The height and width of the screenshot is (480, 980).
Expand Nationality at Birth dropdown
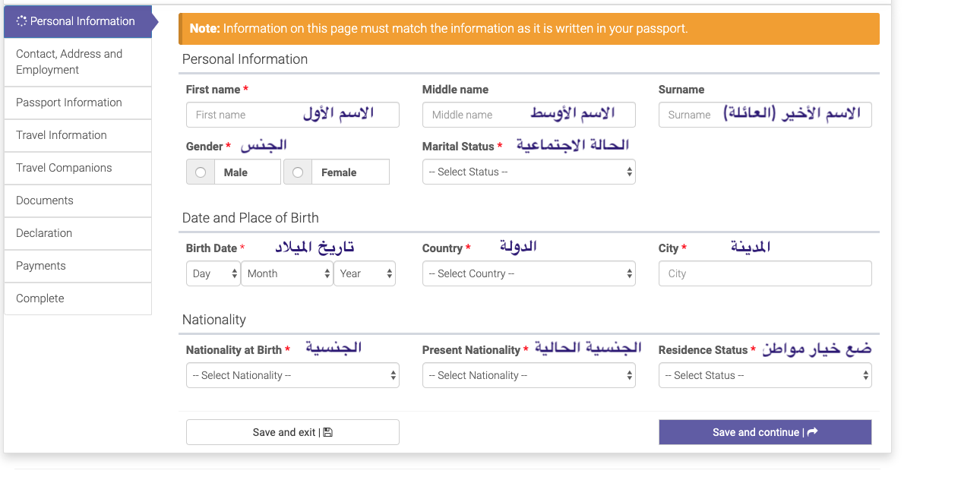292,375
